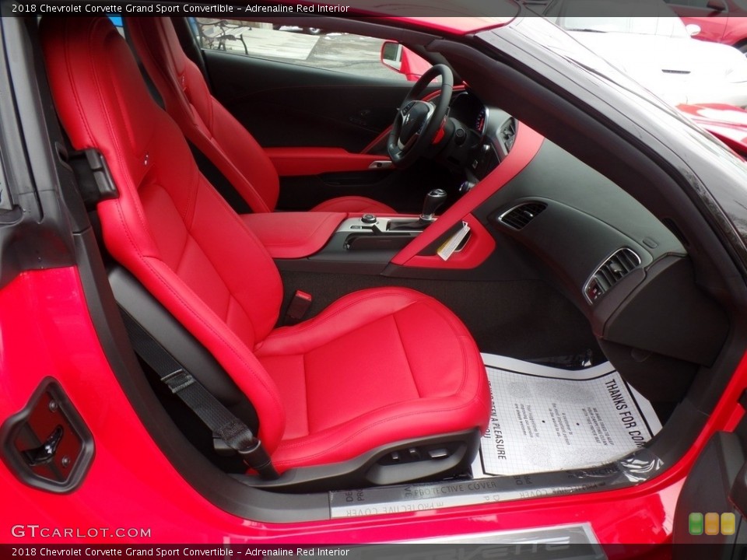Image resolution: width=747 pixels, height=560 pixels.
Task: Click the steering wheel in the photo
Action: (x=419, y=115)
